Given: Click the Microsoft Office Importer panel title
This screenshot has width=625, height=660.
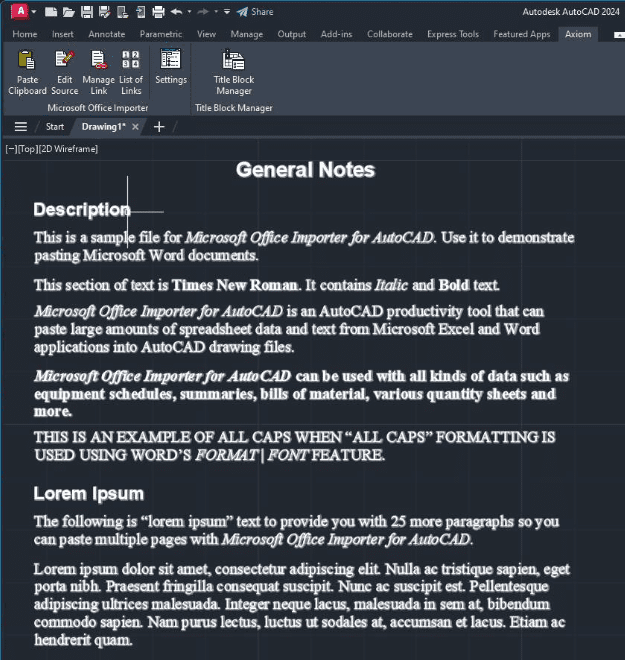Looking at the screenshot, I should 98,108.
